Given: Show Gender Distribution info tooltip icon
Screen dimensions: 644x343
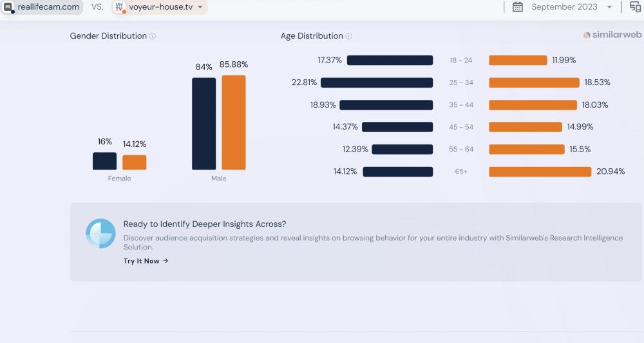Looking at the screenshot, I should click(153, 37).
